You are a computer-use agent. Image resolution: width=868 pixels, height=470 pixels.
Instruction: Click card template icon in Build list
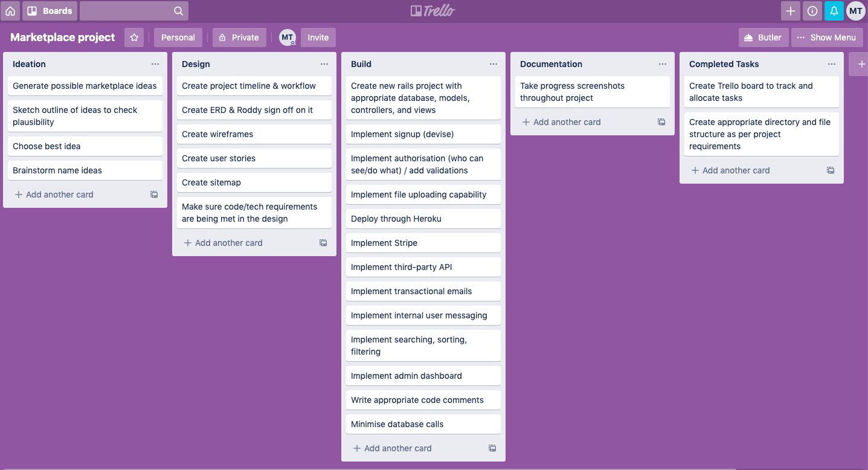[492, 448]
